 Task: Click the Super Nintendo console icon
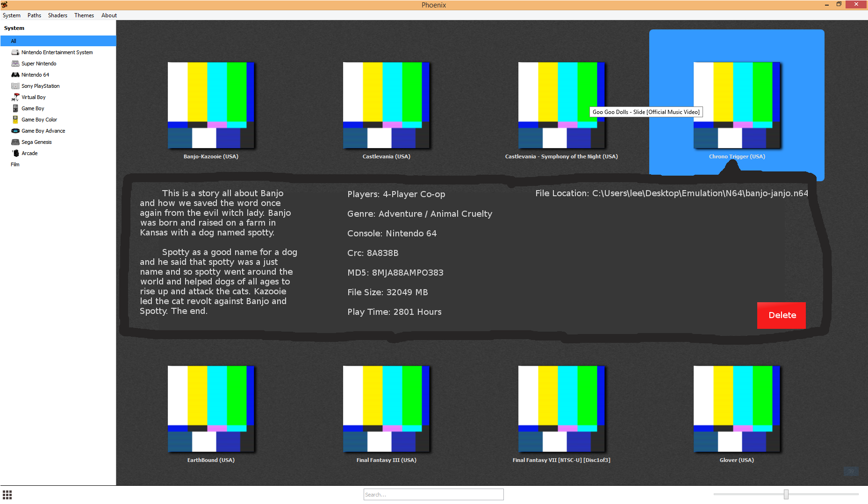15,64
